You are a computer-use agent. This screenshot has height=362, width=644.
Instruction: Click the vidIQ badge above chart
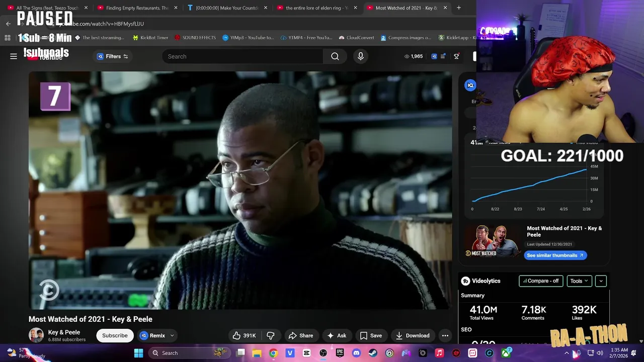click(470, 85)
